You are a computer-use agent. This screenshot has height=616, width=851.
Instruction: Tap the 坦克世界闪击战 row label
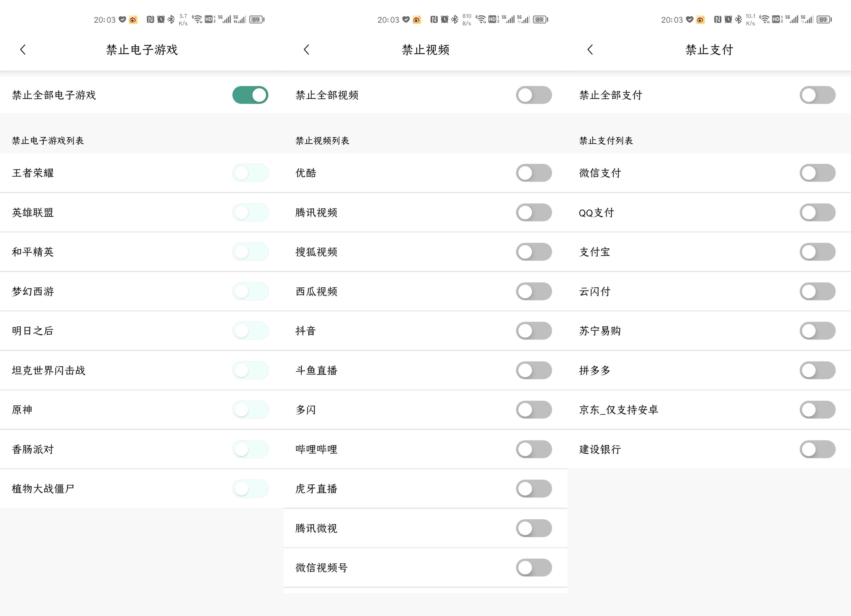49,370
